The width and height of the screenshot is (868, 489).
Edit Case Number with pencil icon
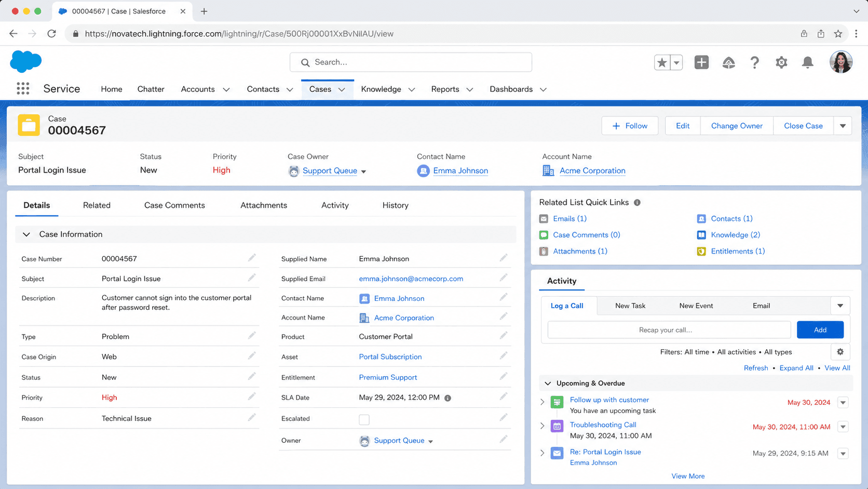(252, 258)
